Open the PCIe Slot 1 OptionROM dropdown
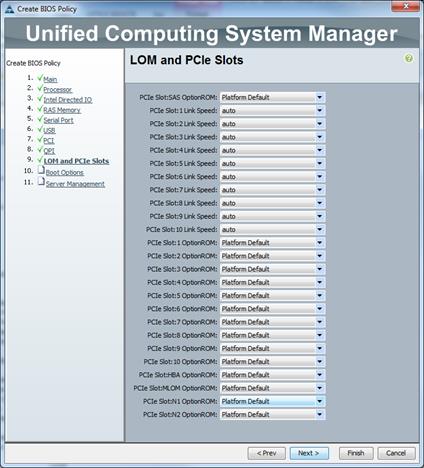The image size is (424, 468). tap(272, 243)
